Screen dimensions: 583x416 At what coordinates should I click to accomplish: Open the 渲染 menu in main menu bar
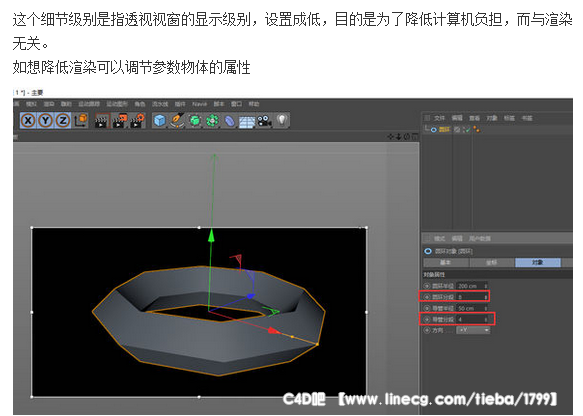tap(49, 104)
